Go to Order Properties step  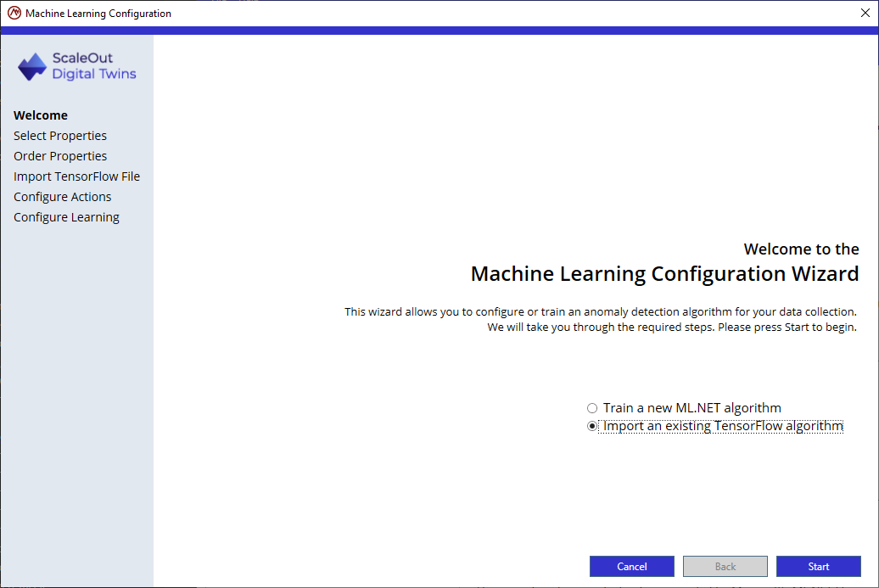(x=60, y=156)
